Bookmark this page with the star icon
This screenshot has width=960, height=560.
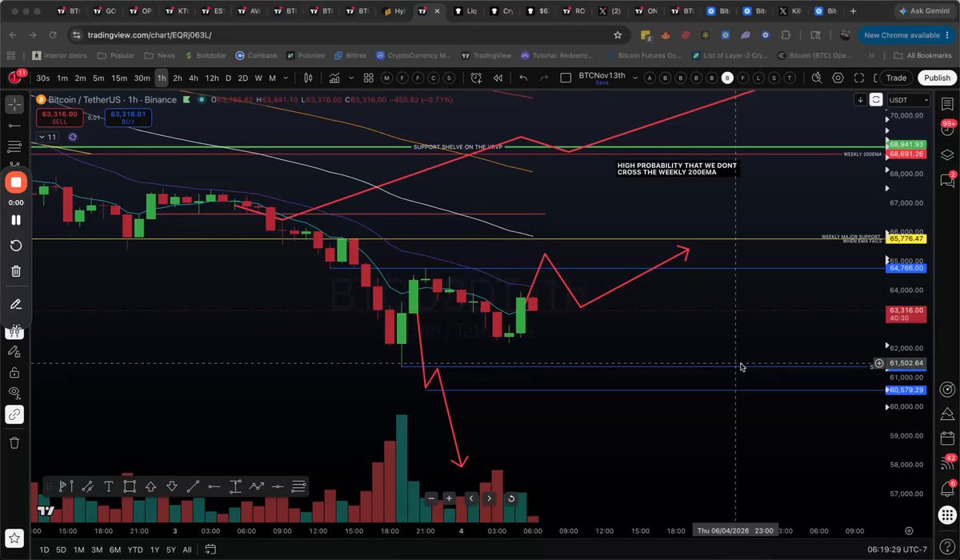pyautogui.click(x=618, y=35)
